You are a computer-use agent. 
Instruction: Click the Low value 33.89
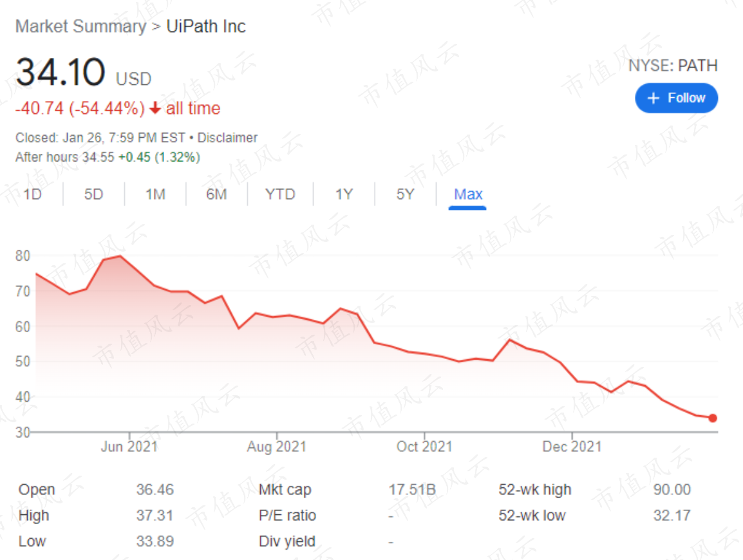pyautogui.click(x=155, y=541)
